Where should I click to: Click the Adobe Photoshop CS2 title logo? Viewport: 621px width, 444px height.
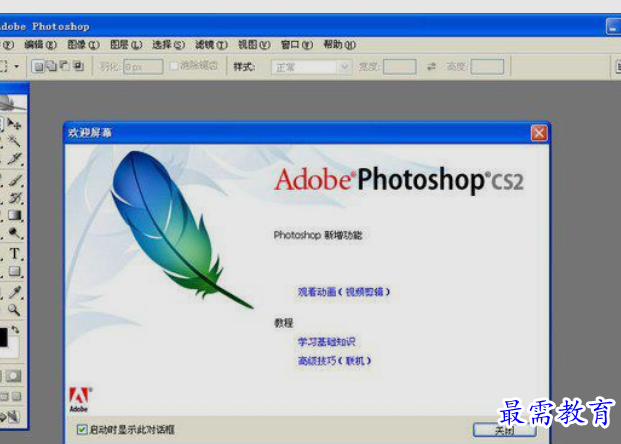pyautogui.click(x=399, y=179)
